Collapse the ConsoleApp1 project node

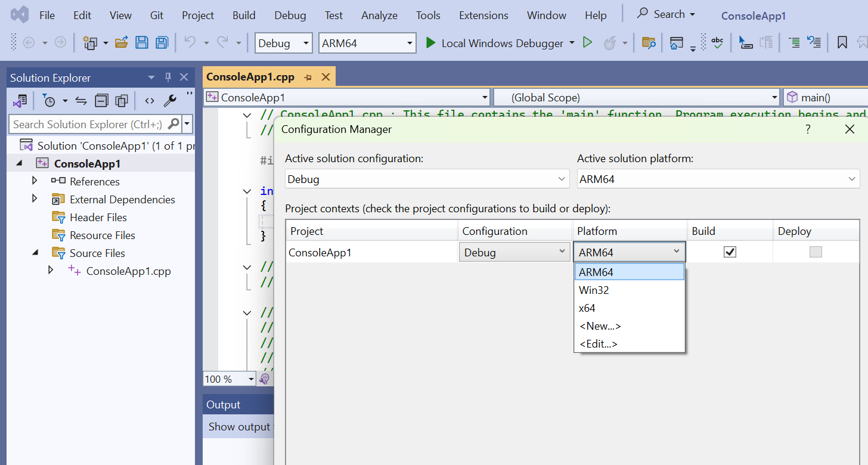(18, 163)
